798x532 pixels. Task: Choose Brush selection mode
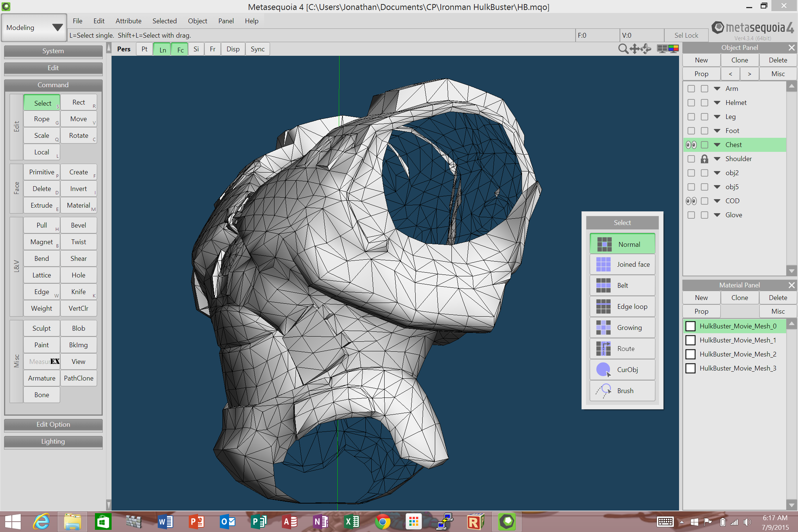tap(623, 391)
